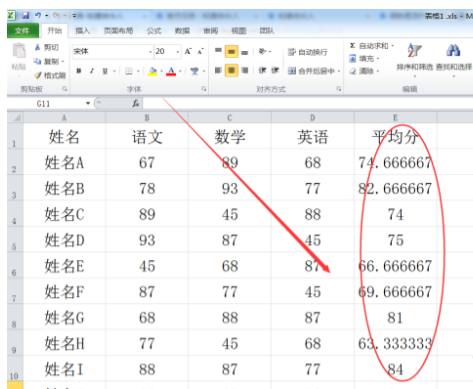Open the font name 宋体 dropdown
Image resolution: width=473 pixels, height=389 pixels.
click(x=150, y=52)
